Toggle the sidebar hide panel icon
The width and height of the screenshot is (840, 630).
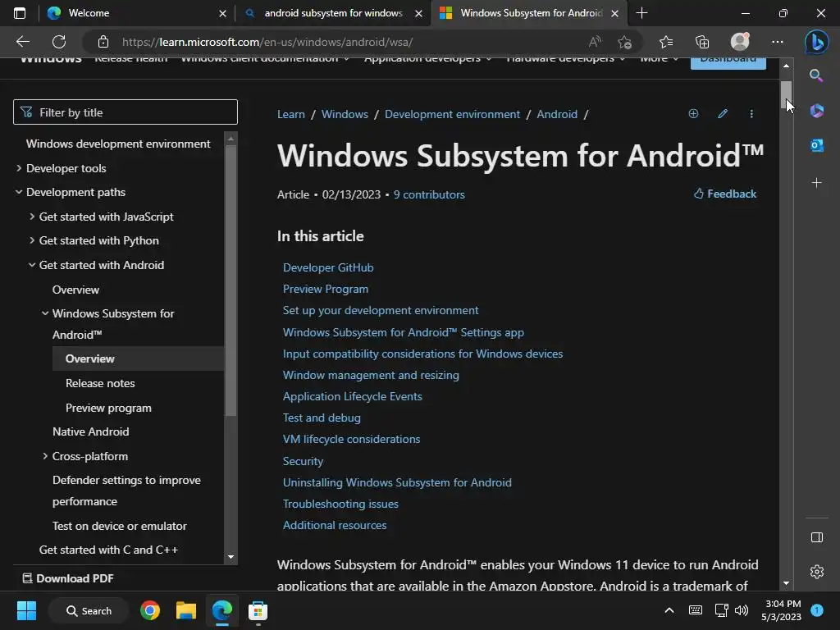coord(817,536)
